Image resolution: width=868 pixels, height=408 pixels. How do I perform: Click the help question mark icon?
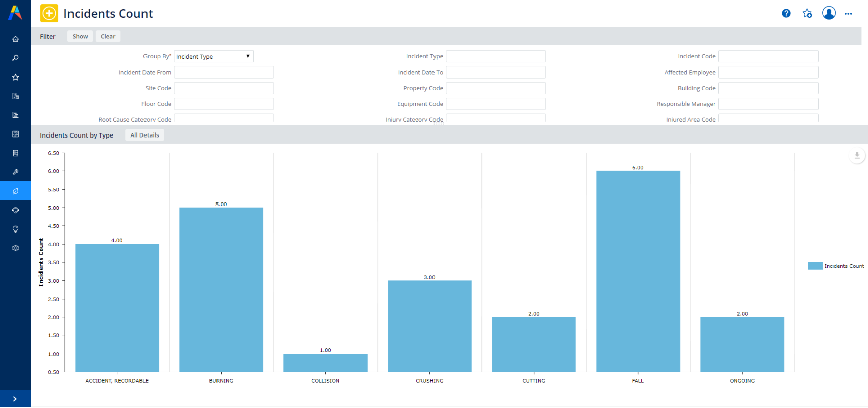tap(786, 14)
